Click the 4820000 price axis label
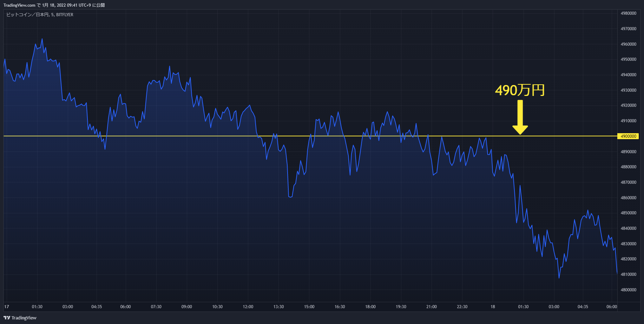644x324 pixels. point(629,259)
